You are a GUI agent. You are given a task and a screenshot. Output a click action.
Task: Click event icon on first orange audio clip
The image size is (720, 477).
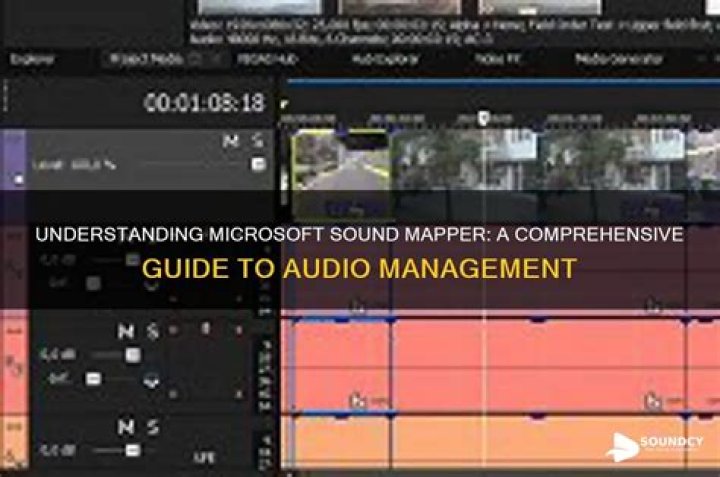point(357,471)
